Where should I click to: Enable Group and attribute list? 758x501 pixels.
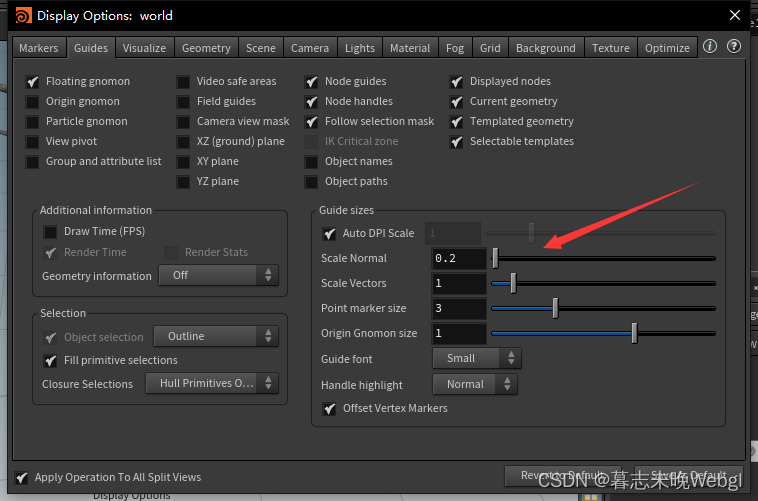[32, 162]
